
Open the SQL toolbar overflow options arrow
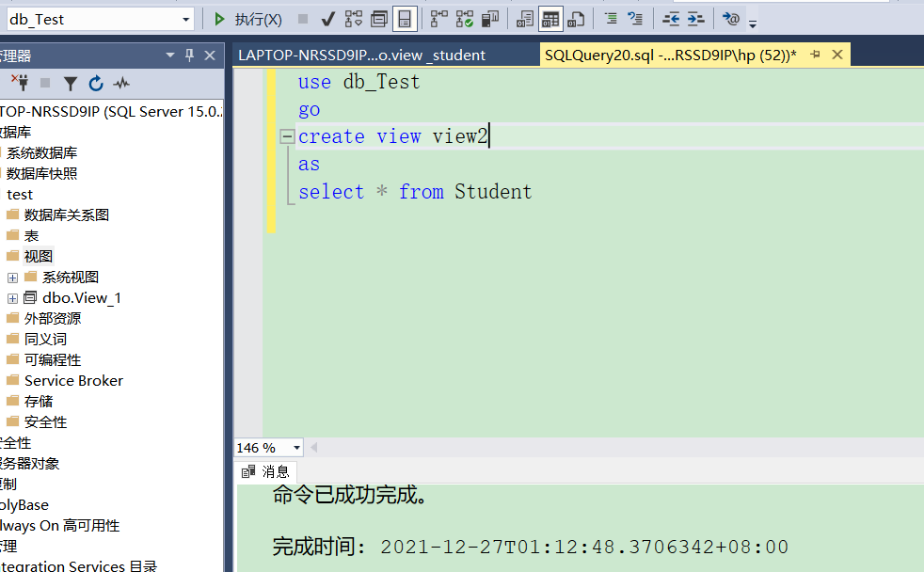(x=753, y=24)
